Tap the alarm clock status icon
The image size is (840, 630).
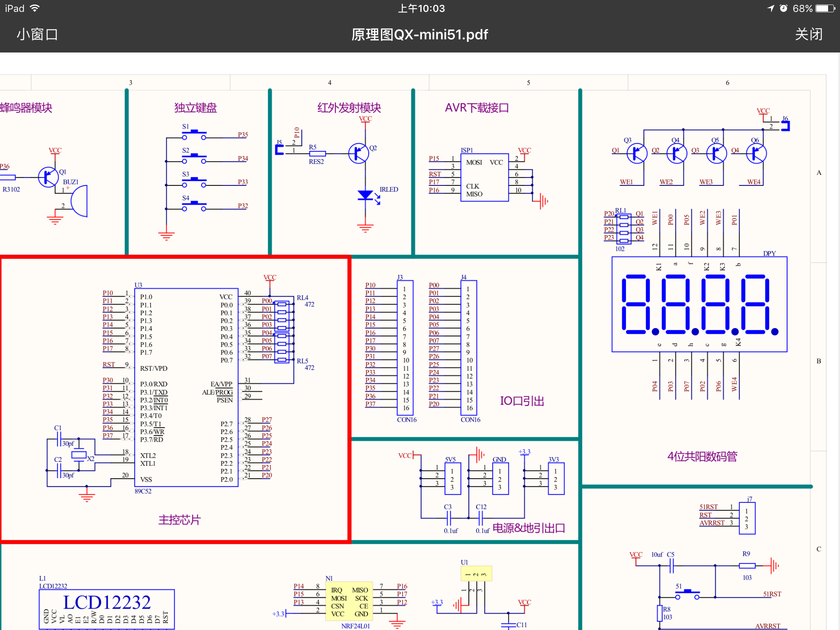[x=783, y=8]
